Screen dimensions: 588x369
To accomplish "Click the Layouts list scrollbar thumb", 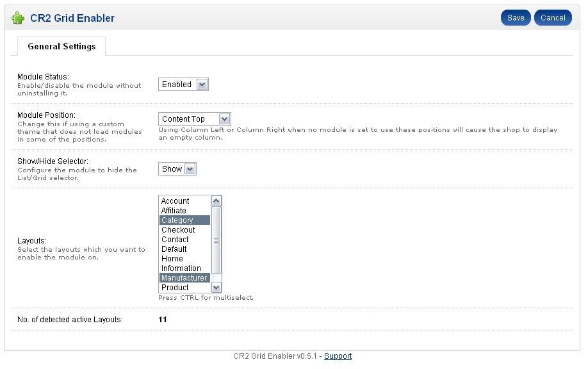I will [216, 240].
